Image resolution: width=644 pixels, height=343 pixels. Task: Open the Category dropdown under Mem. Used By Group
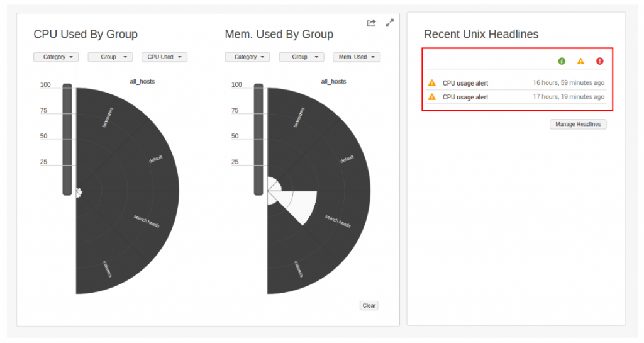tap(247, 57)
